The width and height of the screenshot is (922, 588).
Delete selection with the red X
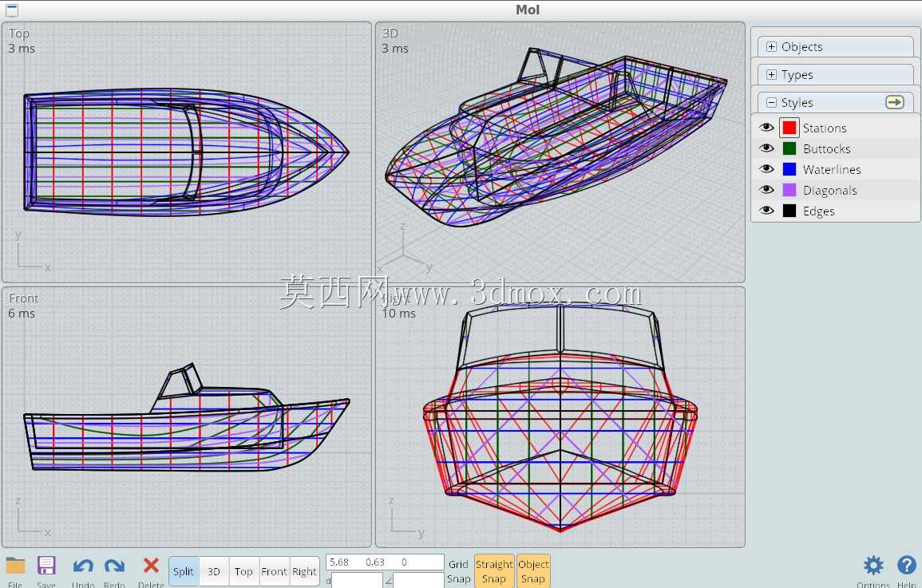(x=151, y=566)
